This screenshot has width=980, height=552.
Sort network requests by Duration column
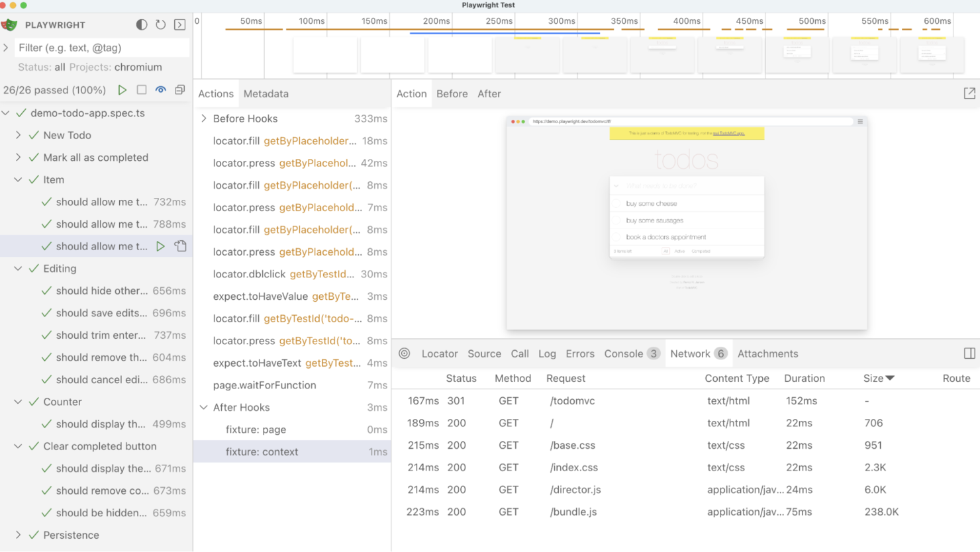tap(805, 378)
